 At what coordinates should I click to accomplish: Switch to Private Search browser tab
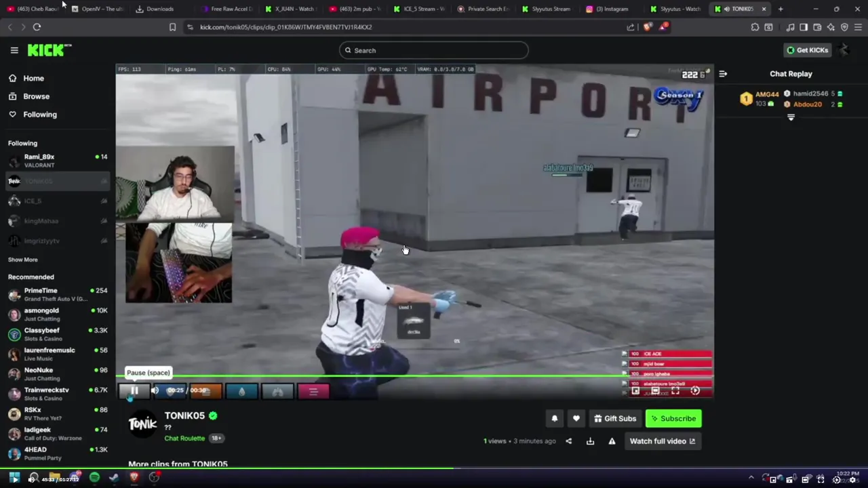coord(483,9)
